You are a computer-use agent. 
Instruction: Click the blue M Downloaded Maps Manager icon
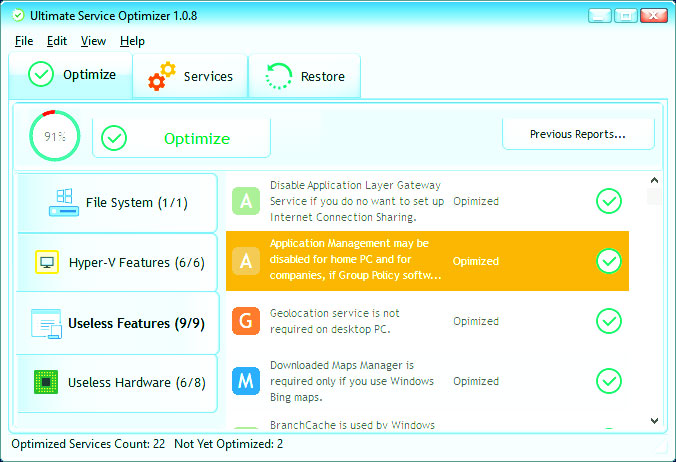click(246, 381)
